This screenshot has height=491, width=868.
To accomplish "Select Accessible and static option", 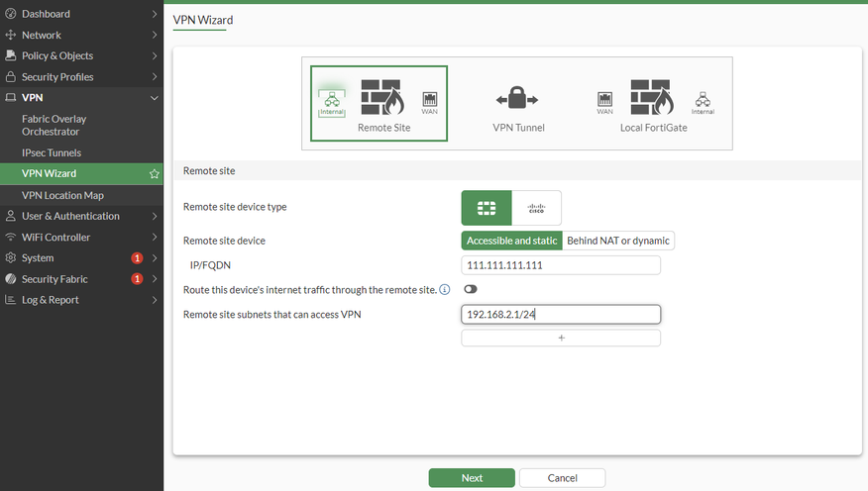I will pyautogui.click(x=511, y=241).
